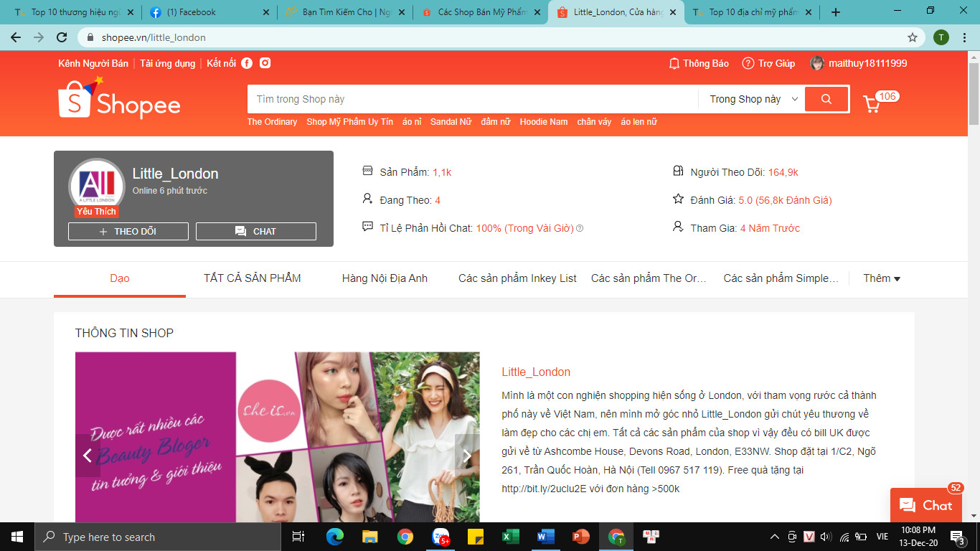The width and height of the screenshot is (980, 551).
Task: Click the Beauty Blogger shop banner image
Action: 278,437
